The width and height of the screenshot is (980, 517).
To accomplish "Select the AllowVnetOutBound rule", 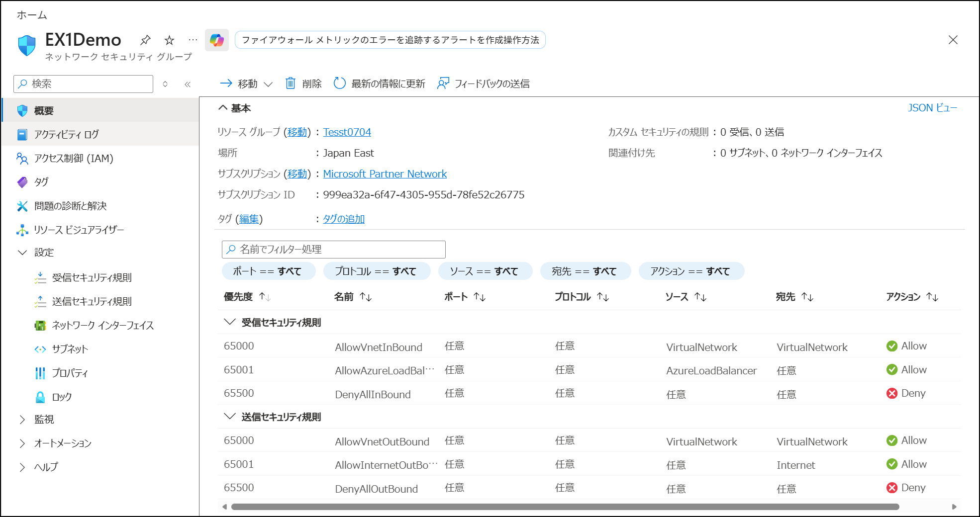I will click(382, 441).
